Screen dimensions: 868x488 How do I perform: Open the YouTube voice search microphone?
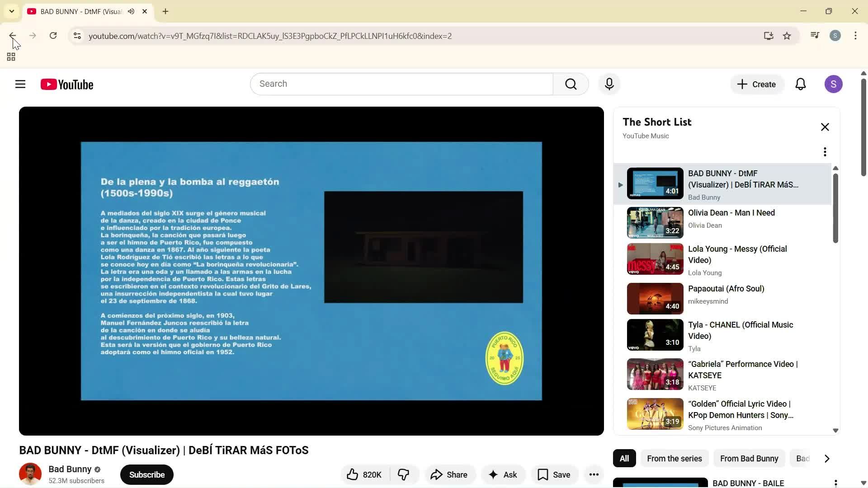point(609,84)
